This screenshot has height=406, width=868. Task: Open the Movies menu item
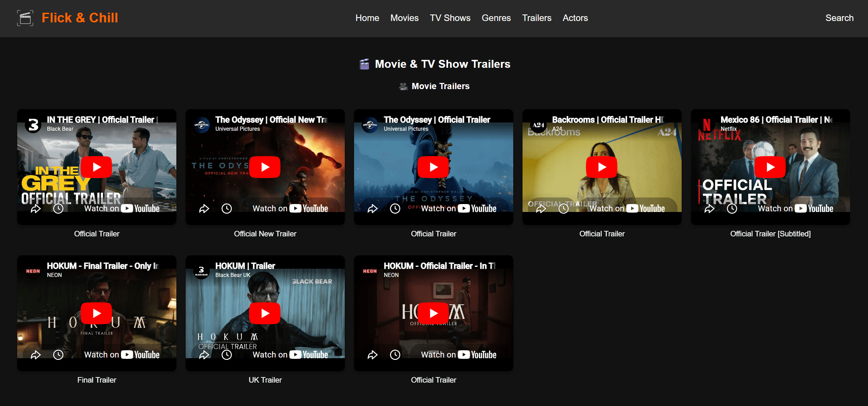click(404, 18)
